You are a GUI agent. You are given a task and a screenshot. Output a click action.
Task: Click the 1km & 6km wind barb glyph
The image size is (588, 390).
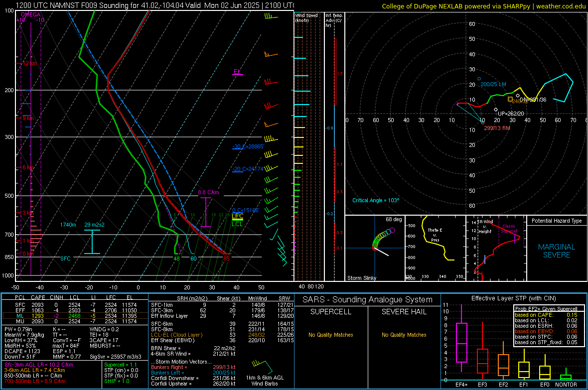(262, 366)
